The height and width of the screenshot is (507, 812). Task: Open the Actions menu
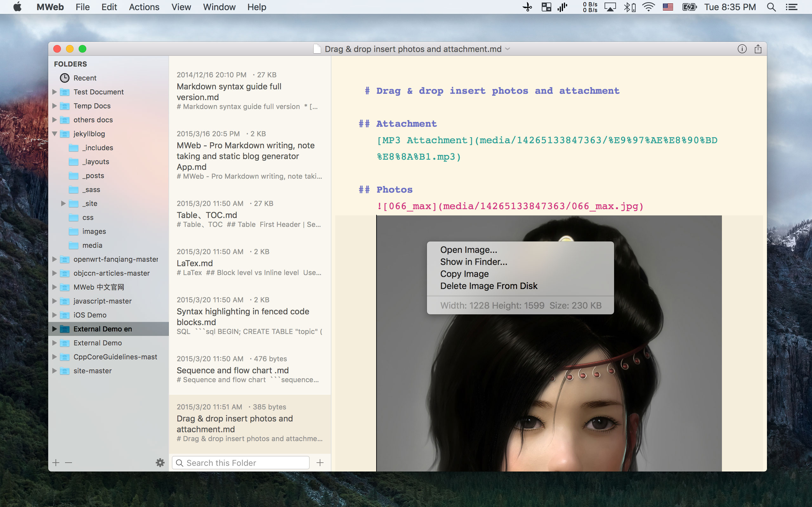point(144,7)
